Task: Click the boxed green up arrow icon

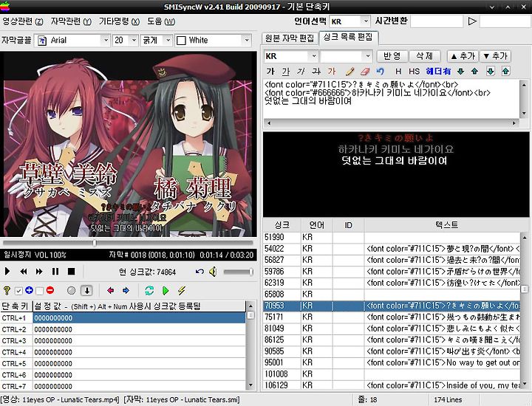Action: [x=505, y=71]
